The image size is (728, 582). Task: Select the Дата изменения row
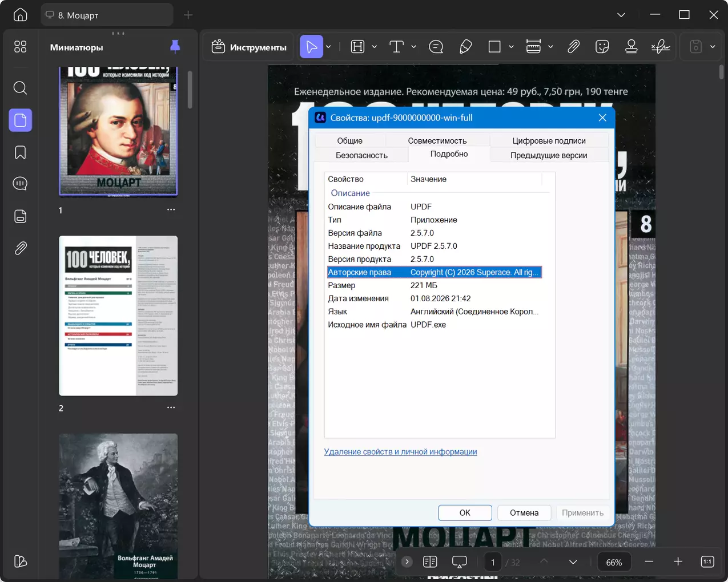click(434, 298)
